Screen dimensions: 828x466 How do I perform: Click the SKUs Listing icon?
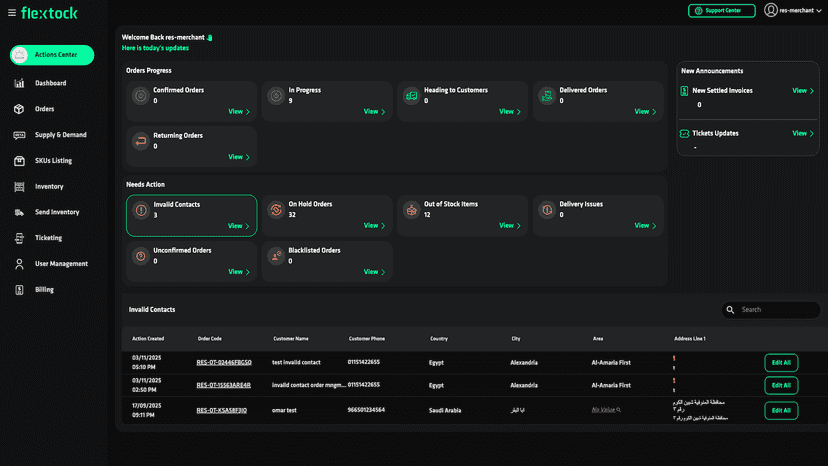click(19, 161)
